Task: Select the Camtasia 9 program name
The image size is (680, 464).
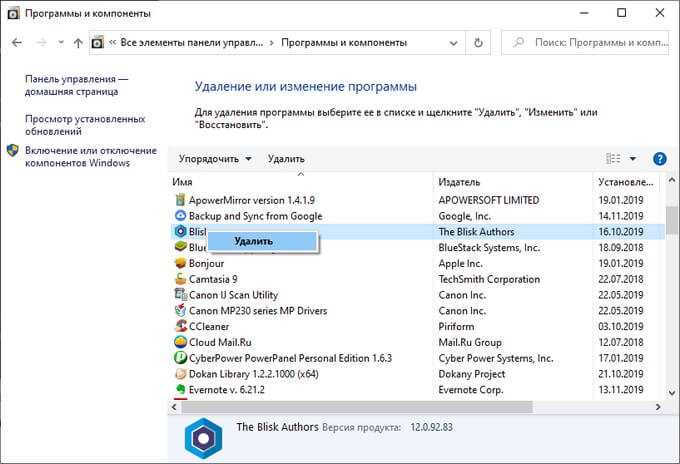Action: tap(213, 279)
